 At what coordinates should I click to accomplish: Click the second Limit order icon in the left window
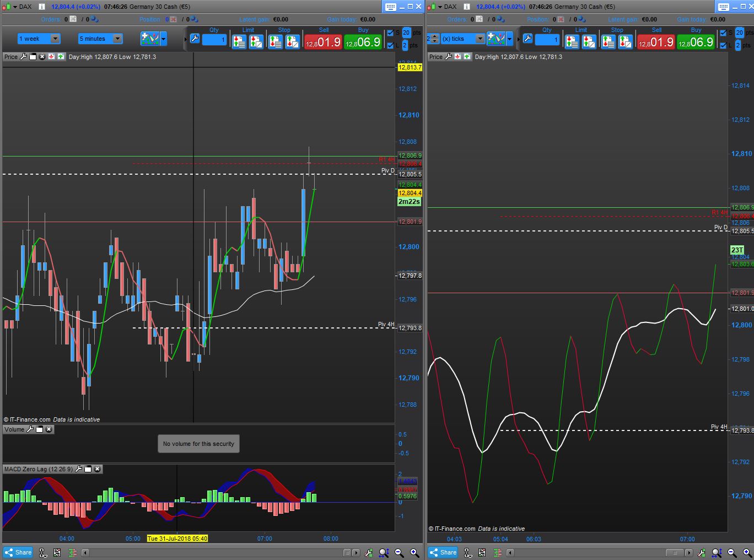tap(256, 41)
